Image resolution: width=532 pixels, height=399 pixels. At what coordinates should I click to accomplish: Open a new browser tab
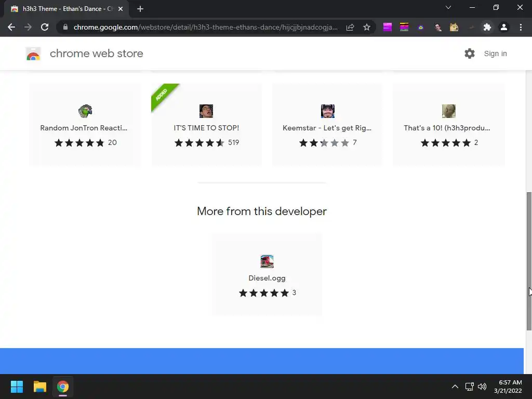click(x=140, y=9)
